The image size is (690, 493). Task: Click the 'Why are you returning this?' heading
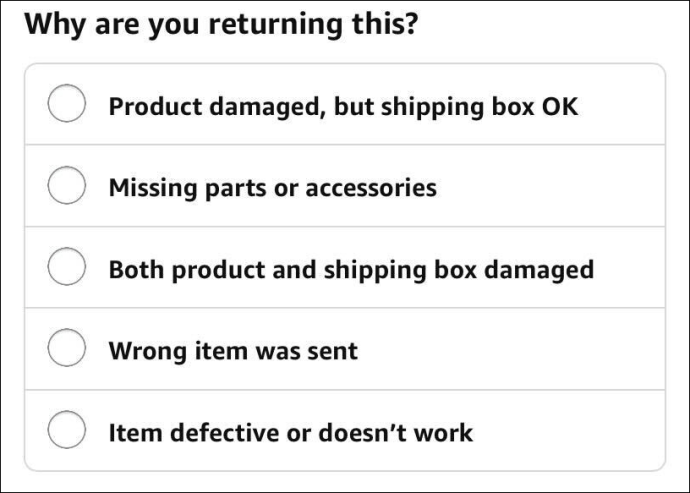coord(221,25)
